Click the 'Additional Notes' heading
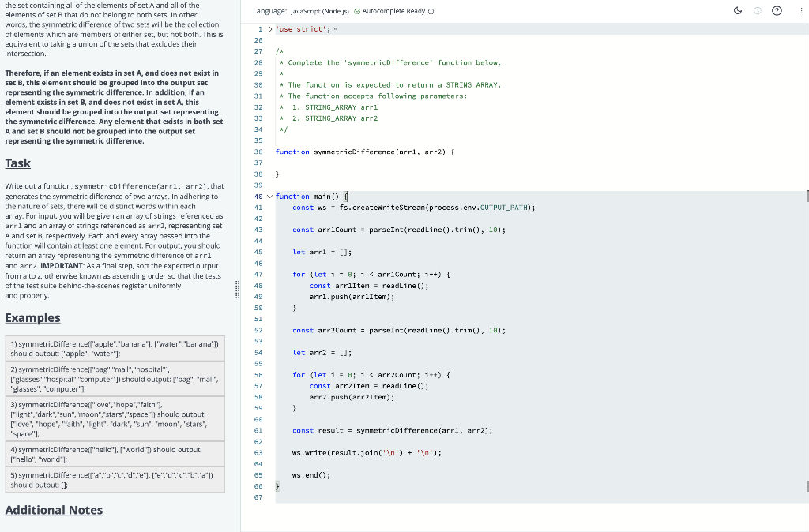Screen dimensions: 809x532 [x=54, y=510]
